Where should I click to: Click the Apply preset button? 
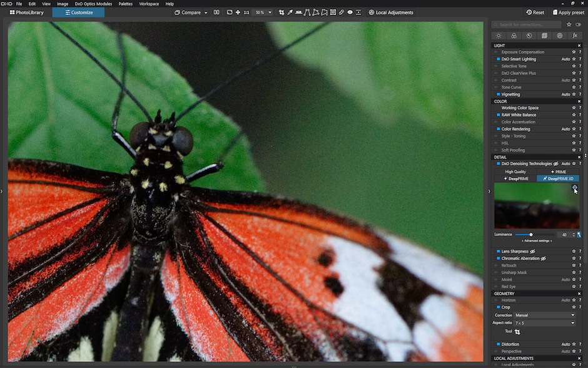coord(568,13)
